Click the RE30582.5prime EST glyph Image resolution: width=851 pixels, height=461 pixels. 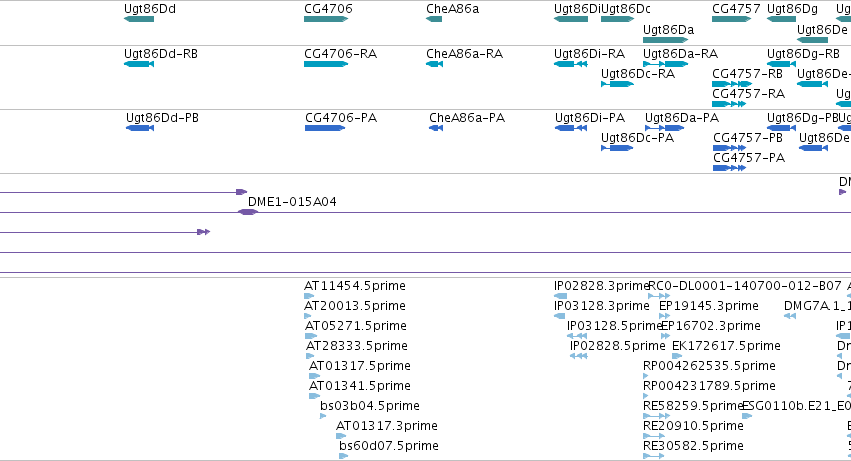click(653, 456)
